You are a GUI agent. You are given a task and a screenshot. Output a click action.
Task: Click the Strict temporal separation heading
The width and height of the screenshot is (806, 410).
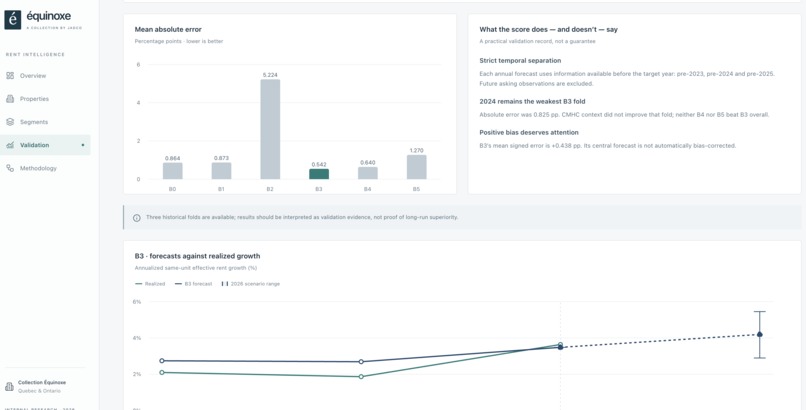[520, 61]
